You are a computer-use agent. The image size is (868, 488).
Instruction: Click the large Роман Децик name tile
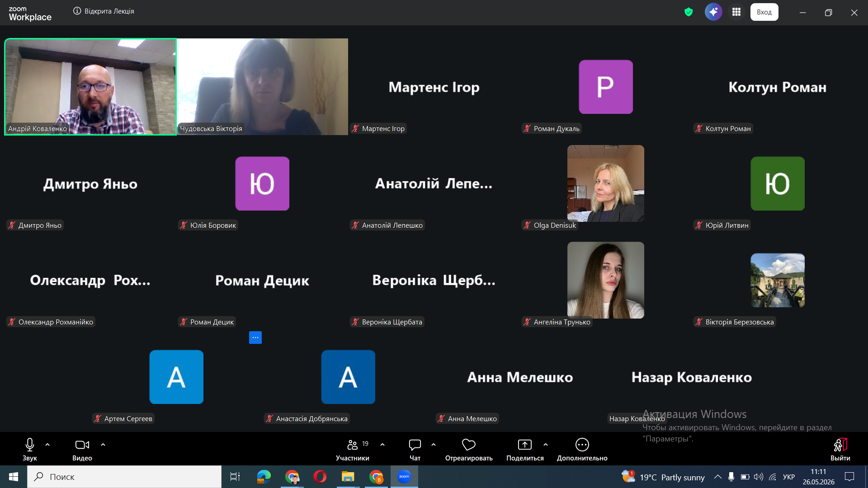click(262, 280)
